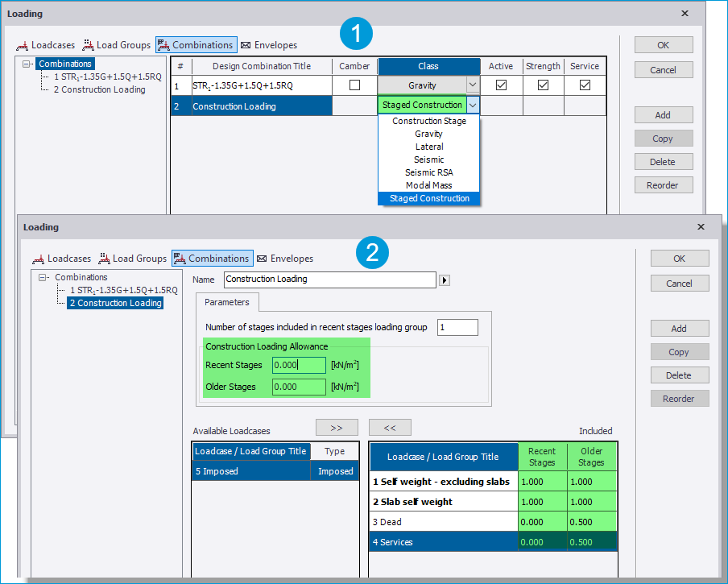The width and height of the screenshot is (728, 584).
Task: Uncheck Active for the STR1 combination
Action: coord(501,85)
